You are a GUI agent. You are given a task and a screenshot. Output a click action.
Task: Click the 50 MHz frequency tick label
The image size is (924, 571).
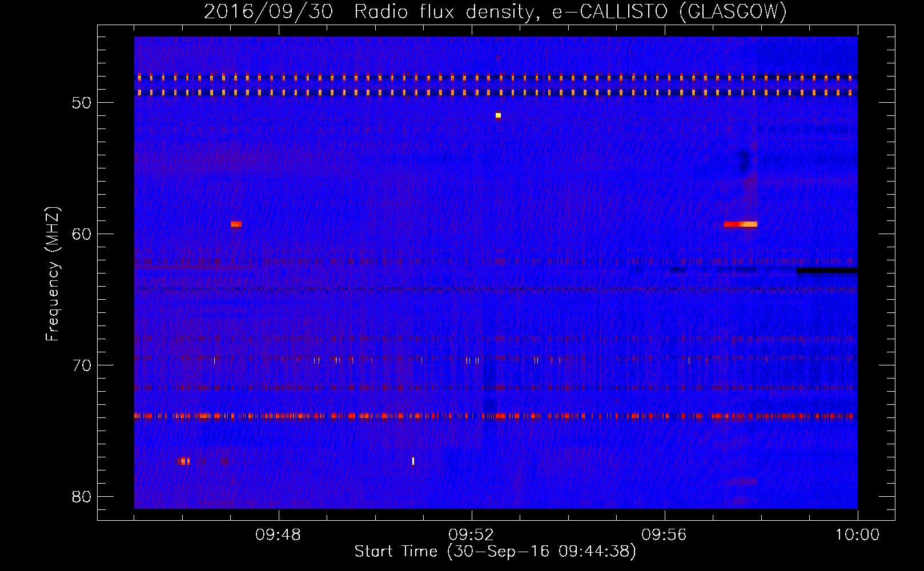[x=82, y=103]
